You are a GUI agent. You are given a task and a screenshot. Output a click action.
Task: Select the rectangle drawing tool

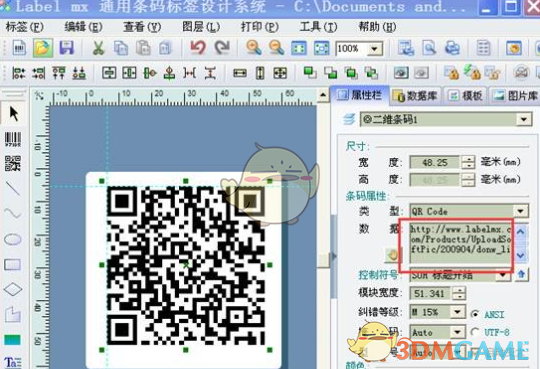13,264
